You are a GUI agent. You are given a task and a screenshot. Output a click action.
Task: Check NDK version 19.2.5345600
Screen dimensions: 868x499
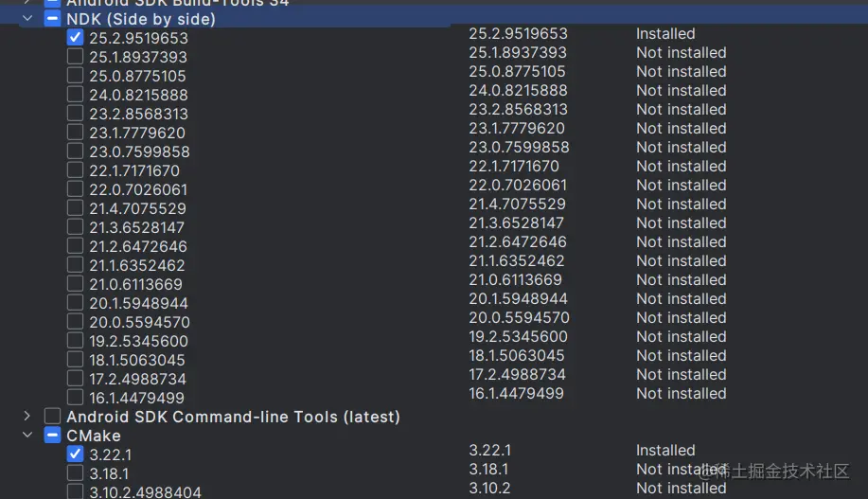coord(76,340)
